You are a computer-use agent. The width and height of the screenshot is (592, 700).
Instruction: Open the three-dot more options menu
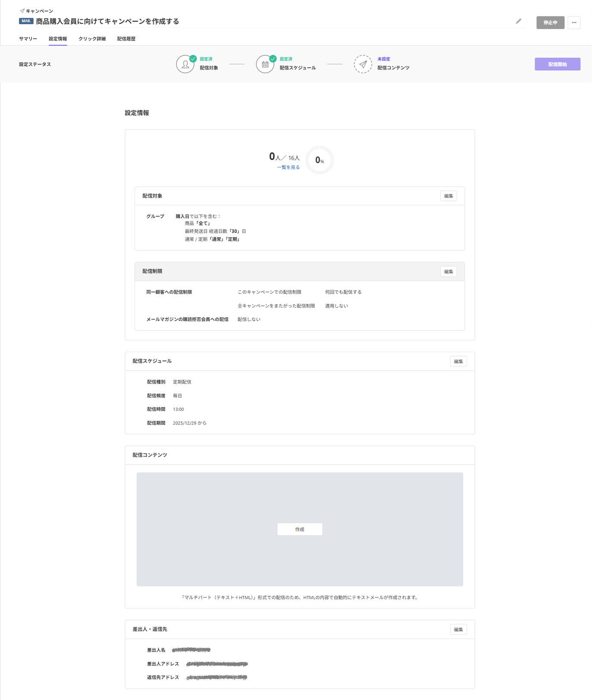point(574,22)
